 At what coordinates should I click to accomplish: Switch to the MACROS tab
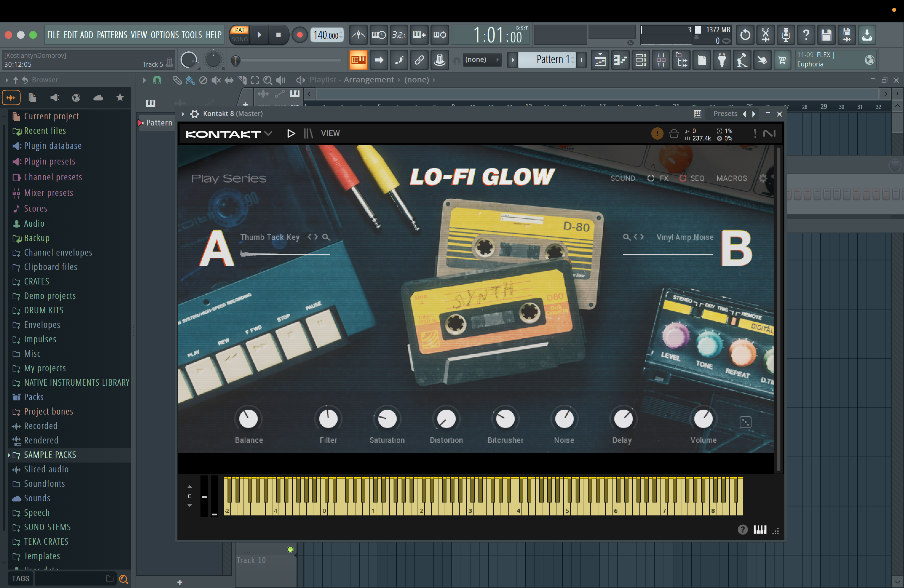pyautogui.click(x=731, y=178)
